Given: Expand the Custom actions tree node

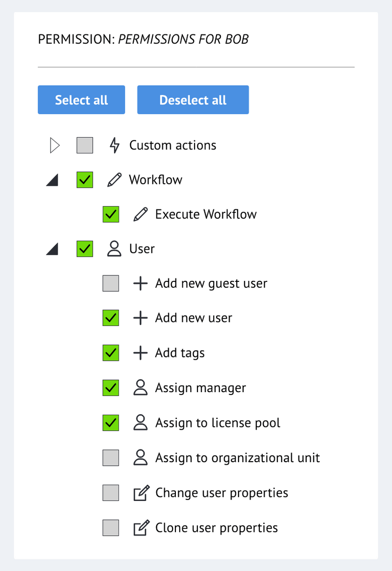Looking at the screenshot, I should click(54, 145).
